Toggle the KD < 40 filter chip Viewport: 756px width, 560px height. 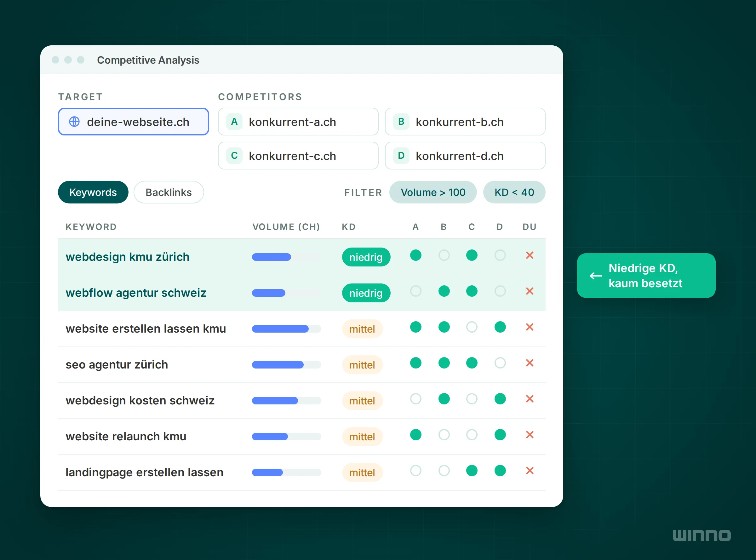point(514,192)
